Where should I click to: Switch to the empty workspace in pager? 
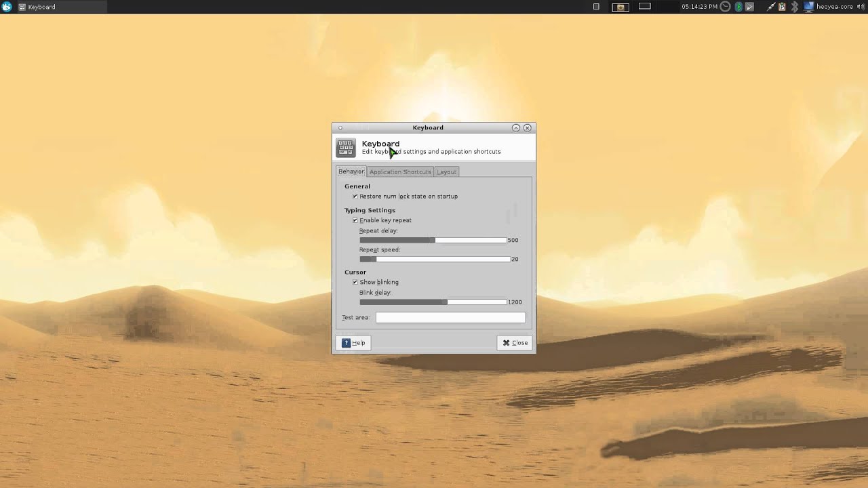[645, 7]
